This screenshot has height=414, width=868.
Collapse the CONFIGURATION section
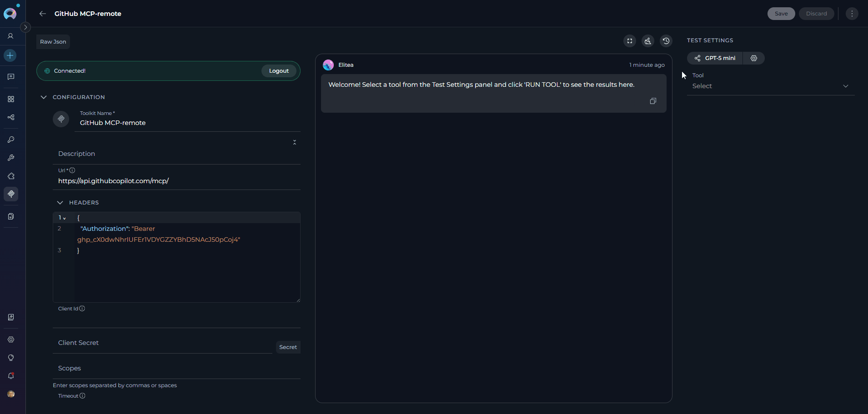(x=44, y=97)
